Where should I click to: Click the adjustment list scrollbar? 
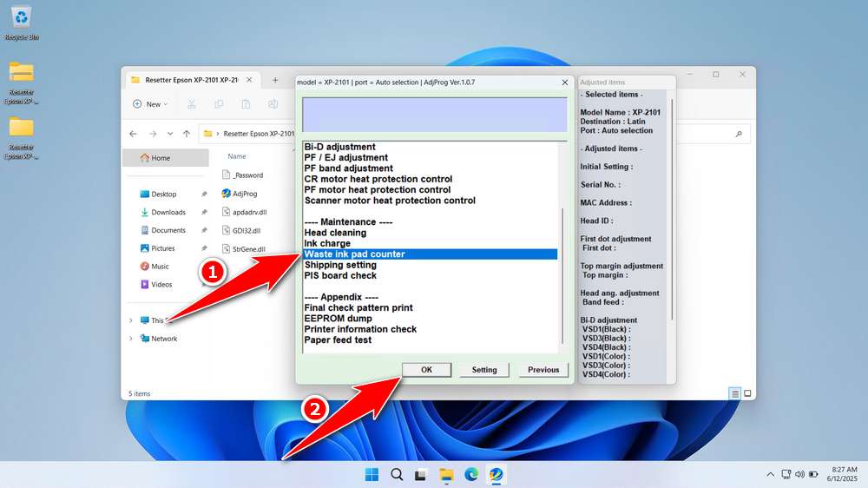coord(562,275)
